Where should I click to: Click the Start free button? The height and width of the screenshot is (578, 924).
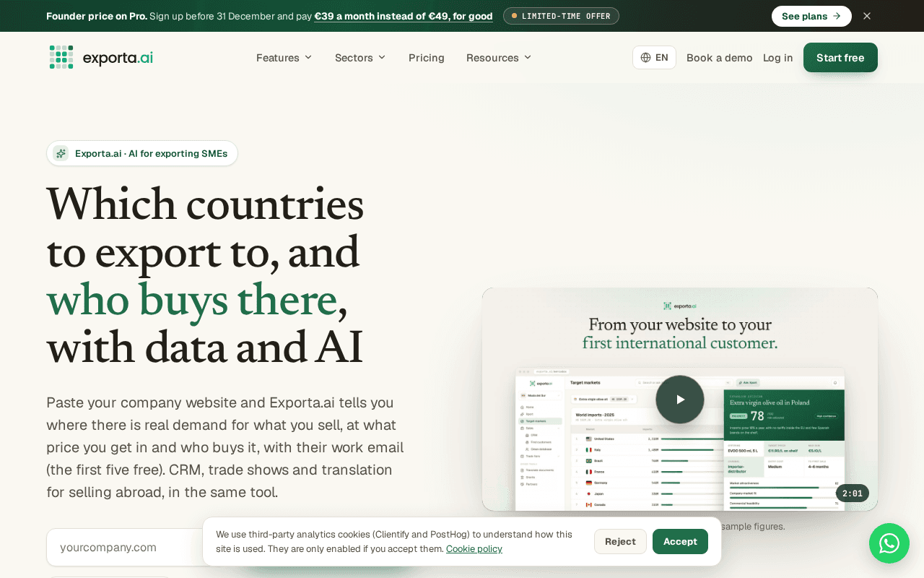coord(840,58)
